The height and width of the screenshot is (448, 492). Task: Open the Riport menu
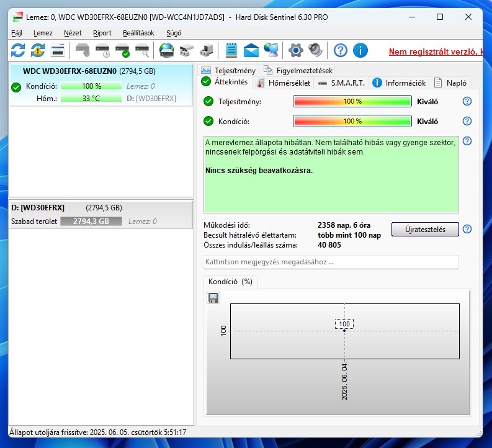click(x=102, y=33)
